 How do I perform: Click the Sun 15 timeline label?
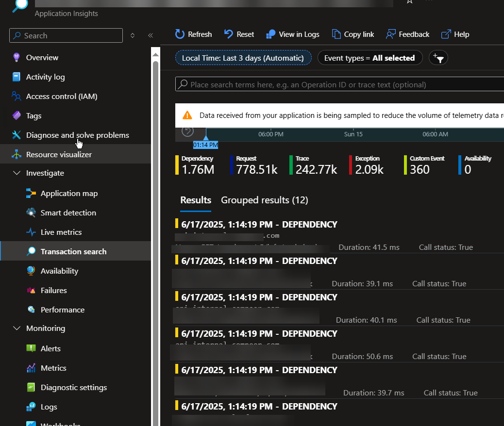click(x=353, y=134)
